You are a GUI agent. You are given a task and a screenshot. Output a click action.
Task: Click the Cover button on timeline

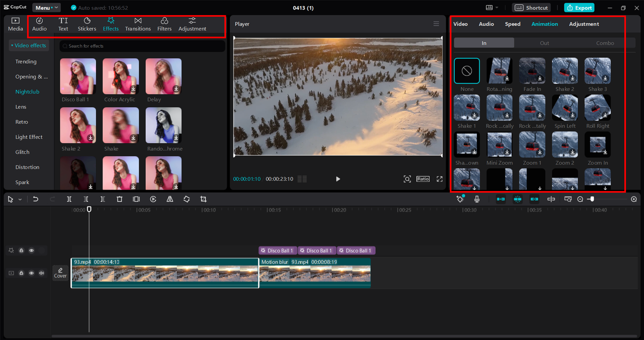(x=60, y=273)
